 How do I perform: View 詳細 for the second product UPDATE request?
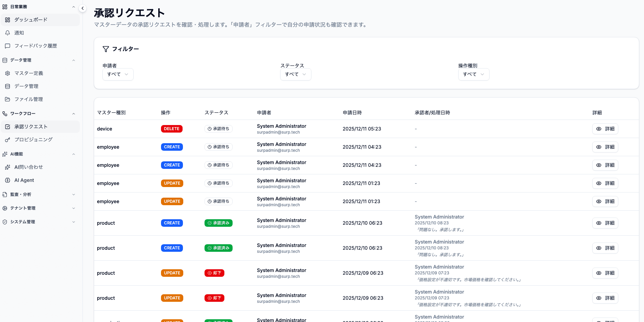(x=605, y=298)
